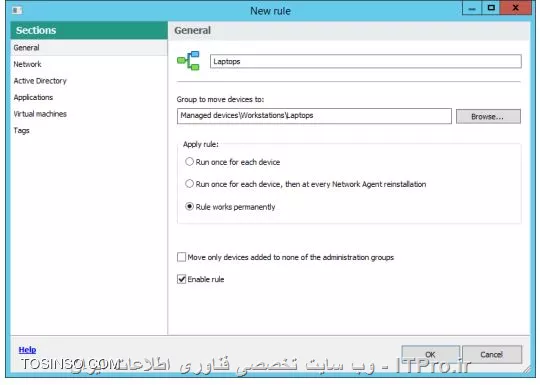
Task: Click the window system menu icon in title bar
Action: 17,10
